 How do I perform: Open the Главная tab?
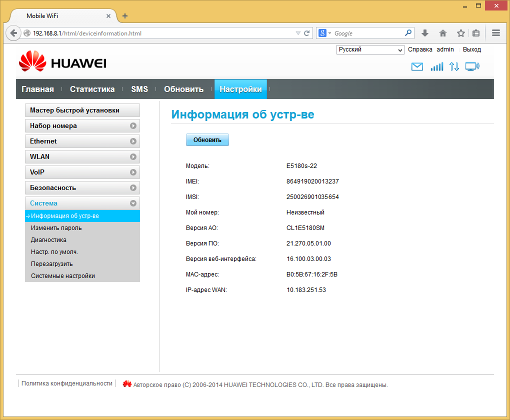(x=37, y=89)
